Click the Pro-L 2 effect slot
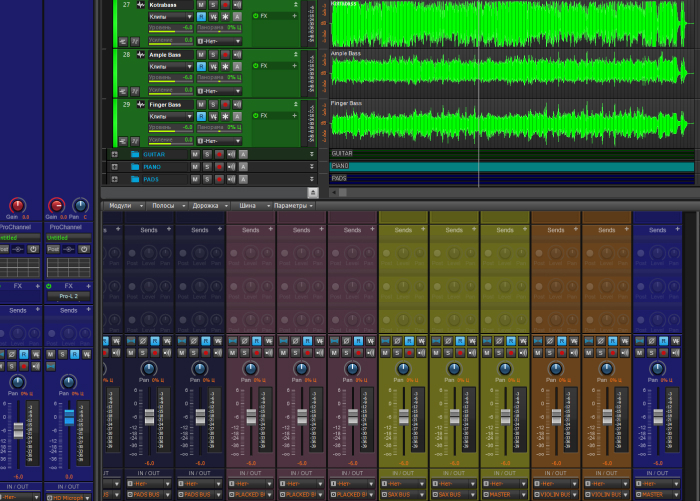700x501 pixels. tap(68, 297)
